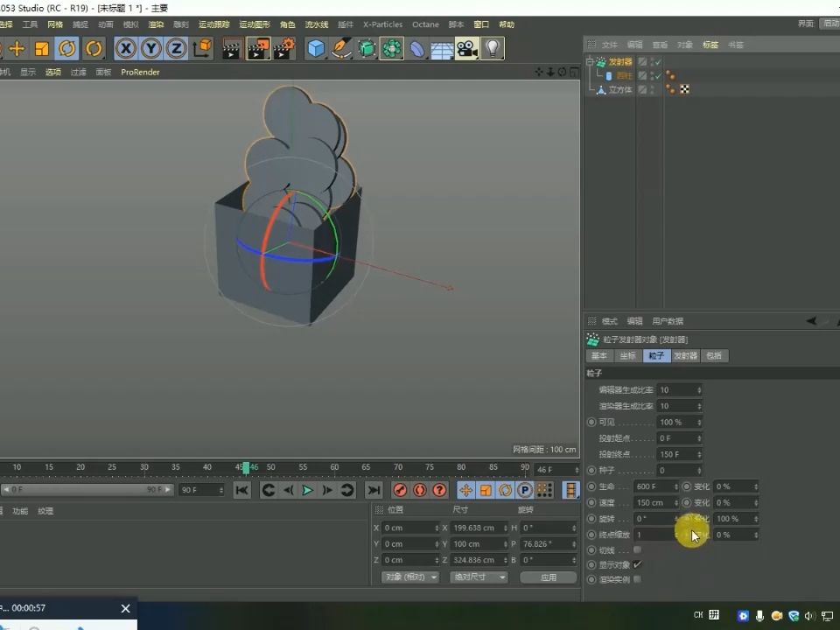
Task: Toggle the emitter's green enable checkmark
Action: (656, 61)
